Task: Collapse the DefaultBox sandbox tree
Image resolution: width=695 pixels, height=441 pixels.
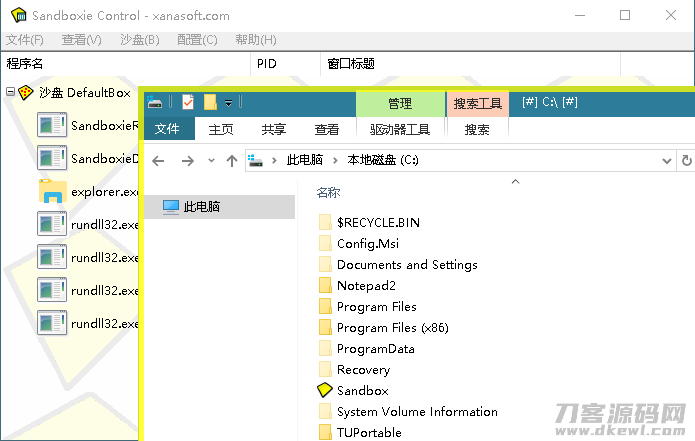Action: click(10, 92)
